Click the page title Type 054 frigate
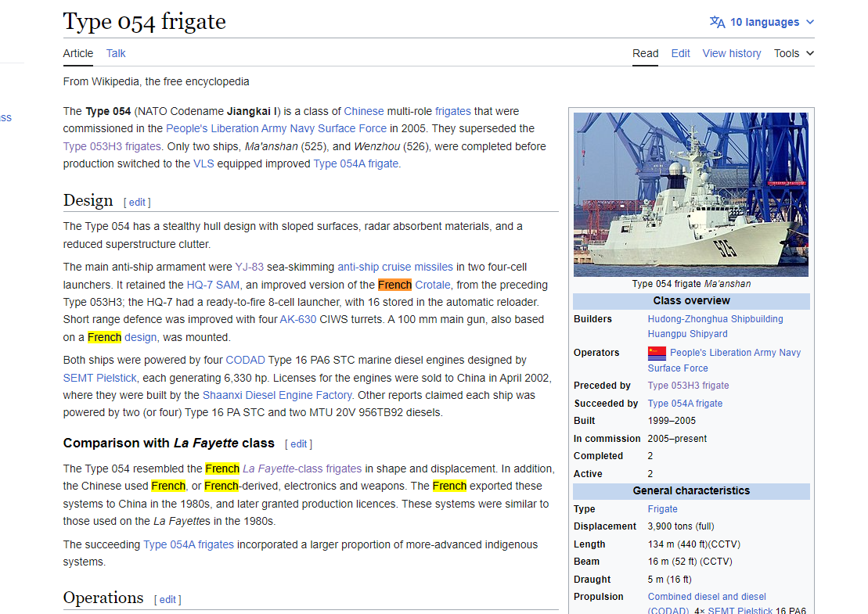Screen dimensions: 868x614 pyautogui.click(x=145, y=22)
